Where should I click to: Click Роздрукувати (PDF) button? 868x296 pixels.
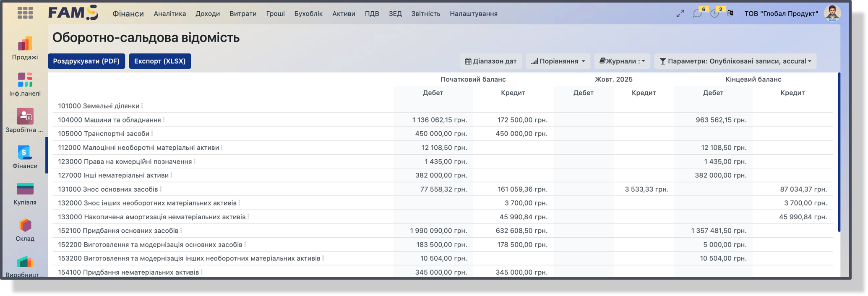pyautogui.click(x=86, y=61)
